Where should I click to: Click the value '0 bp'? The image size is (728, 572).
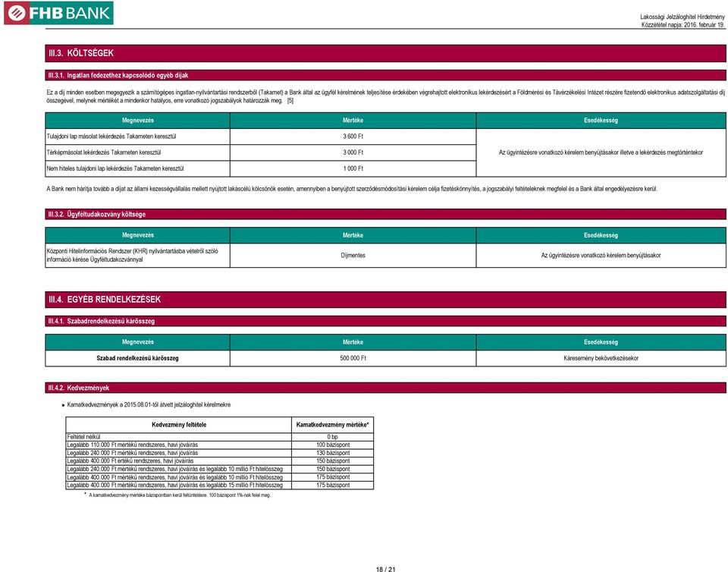click(332, 437)
